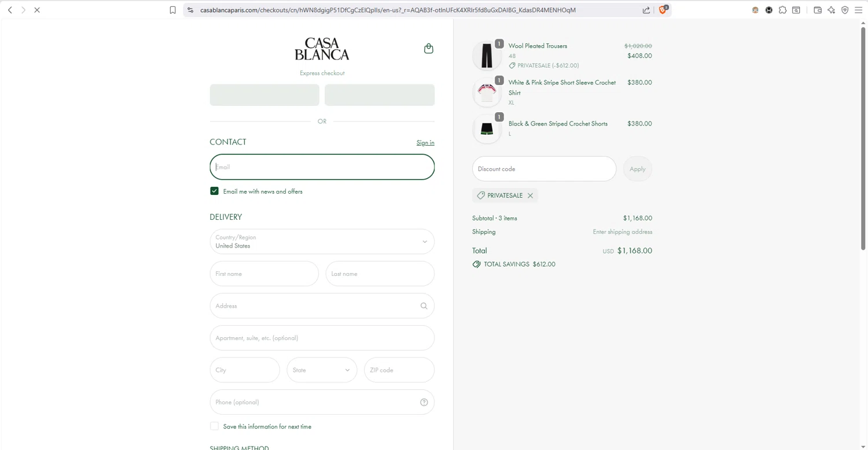This screenshot has width=868, height=450.
Task: Click the Apply discount button
Action: (638, 169)
